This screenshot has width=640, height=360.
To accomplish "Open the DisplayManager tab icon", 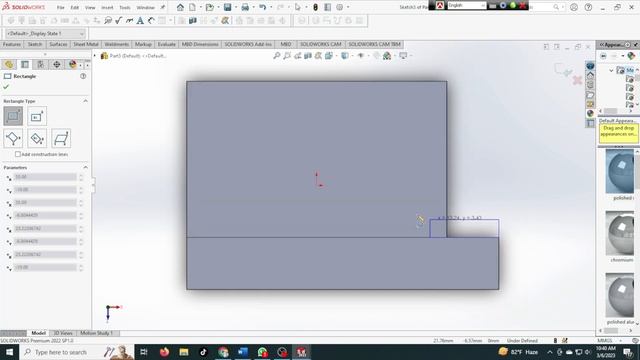I will 72,64.
